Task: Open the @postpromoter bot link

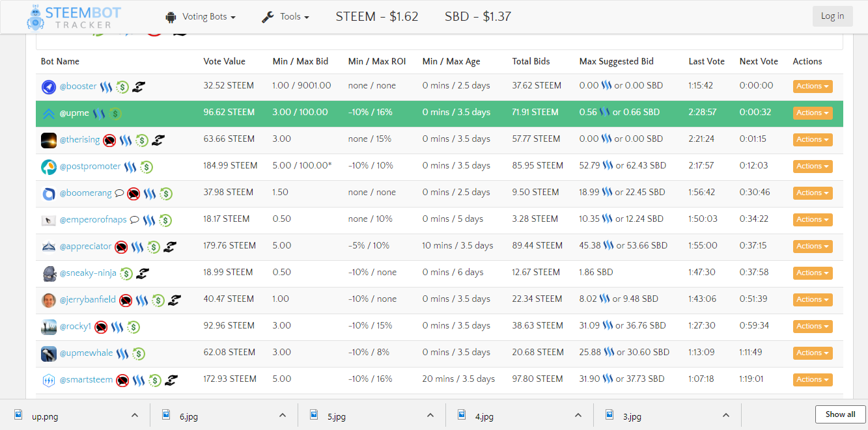Action: tap(90, 166)
